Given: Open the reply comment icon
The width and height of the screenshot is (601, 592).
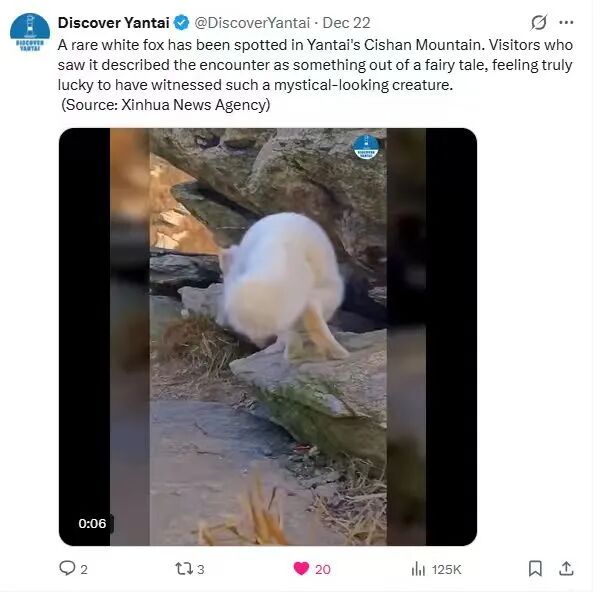Looking at the screenshot, I should [x=67, y=568].
